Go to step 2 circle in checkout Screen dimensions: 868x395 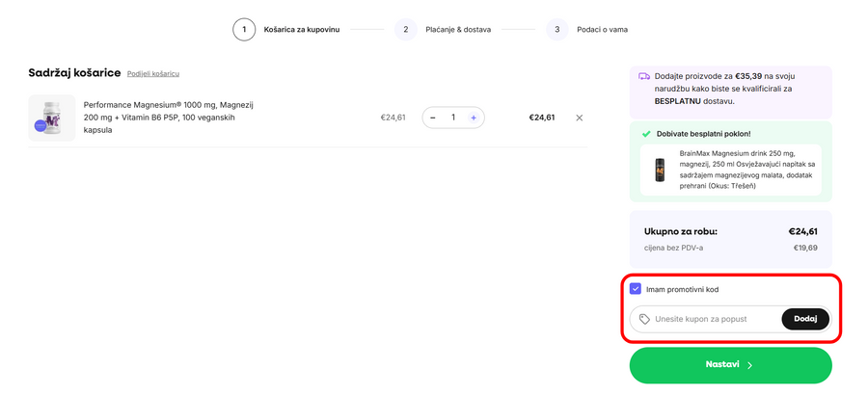click(406, 30)
